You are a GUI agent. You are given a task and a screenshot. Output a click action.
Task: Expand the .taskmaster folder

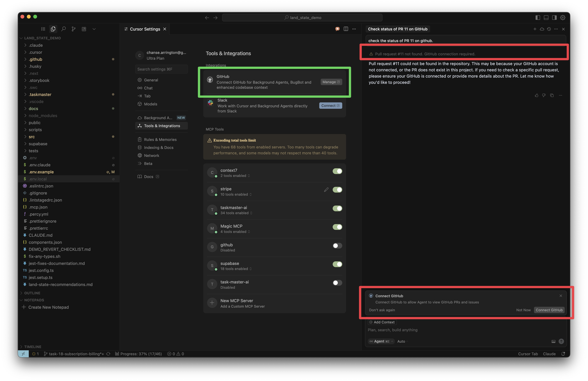tap(69, 94)
